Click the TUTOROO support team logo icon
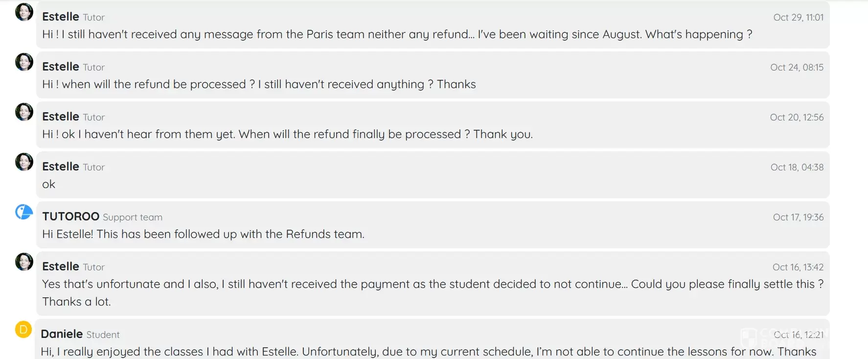 pyautogui.click(x=24, y=212)
